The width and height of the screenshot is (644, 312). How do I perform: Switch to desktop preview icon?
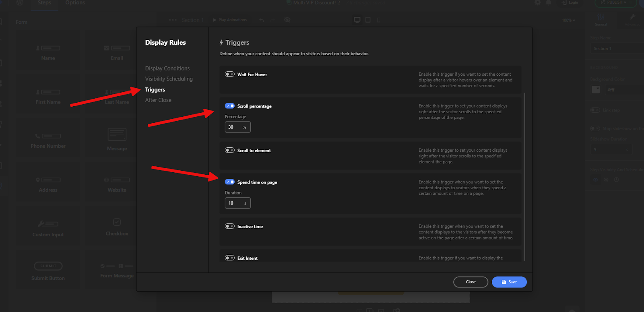coord(357,20)
